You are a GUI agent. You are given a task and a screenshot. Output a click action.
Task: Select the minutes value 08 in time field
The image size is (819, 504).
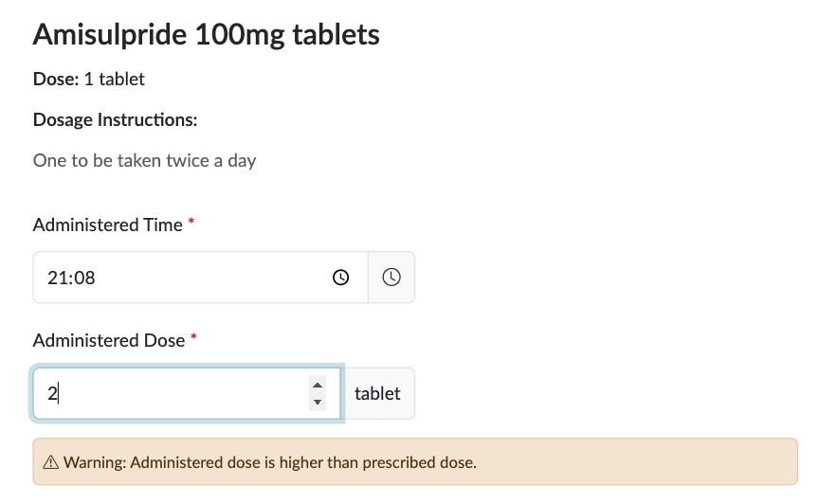tap(83, 278)
